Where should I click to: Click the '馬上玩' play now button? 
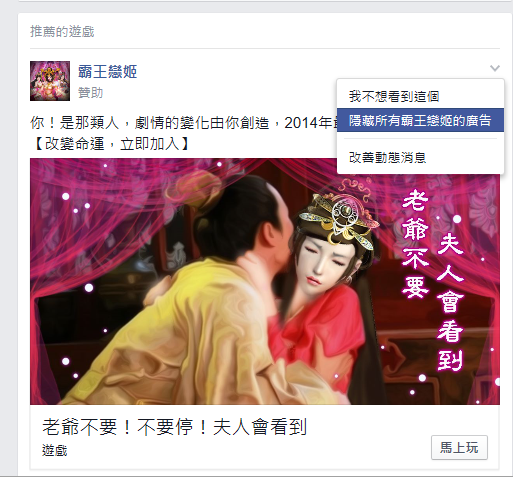tap(459, 447)
